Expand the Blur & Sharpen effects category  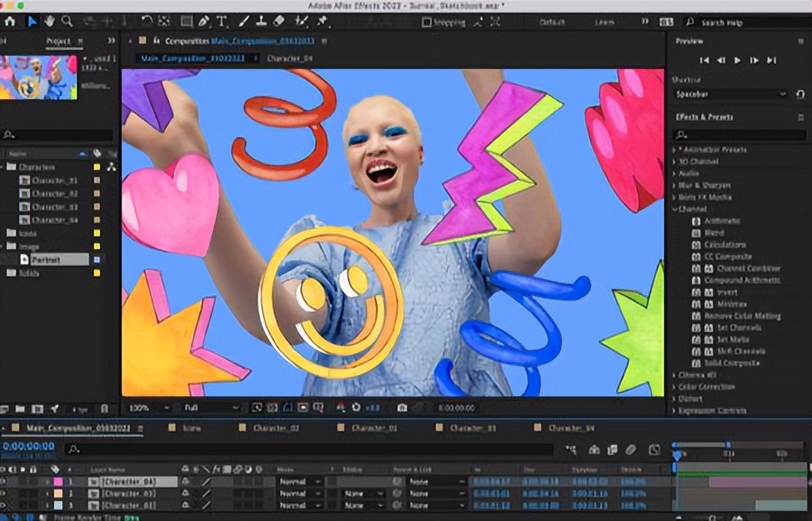675,185
